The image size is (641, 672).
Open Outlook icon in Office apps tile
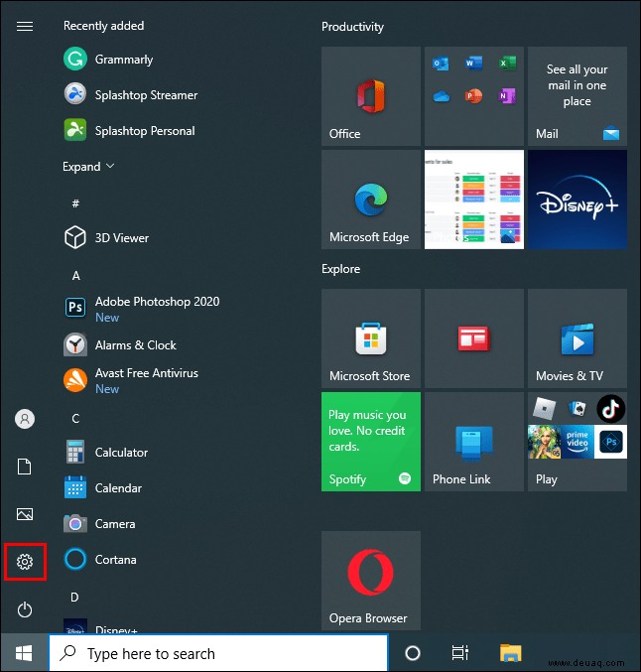pos(441,64)
